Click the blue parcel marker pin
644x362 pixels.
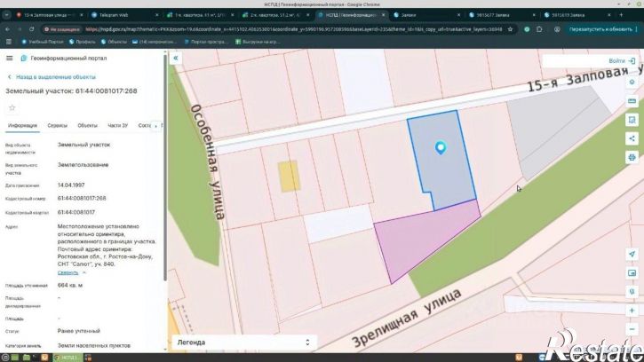[x=441, y=147]
